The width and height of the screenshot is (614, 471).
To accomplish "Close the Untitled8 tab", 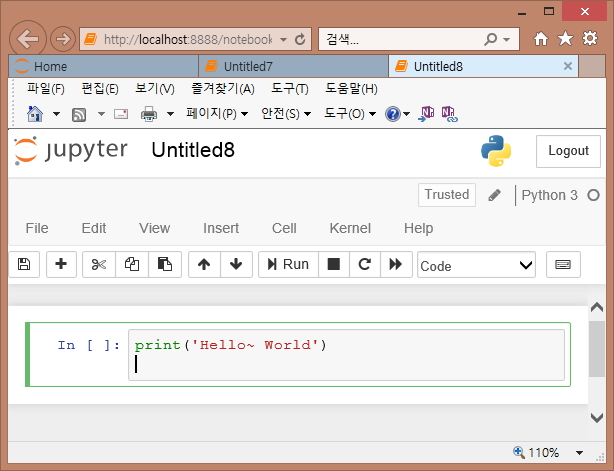I will [568, 66].
